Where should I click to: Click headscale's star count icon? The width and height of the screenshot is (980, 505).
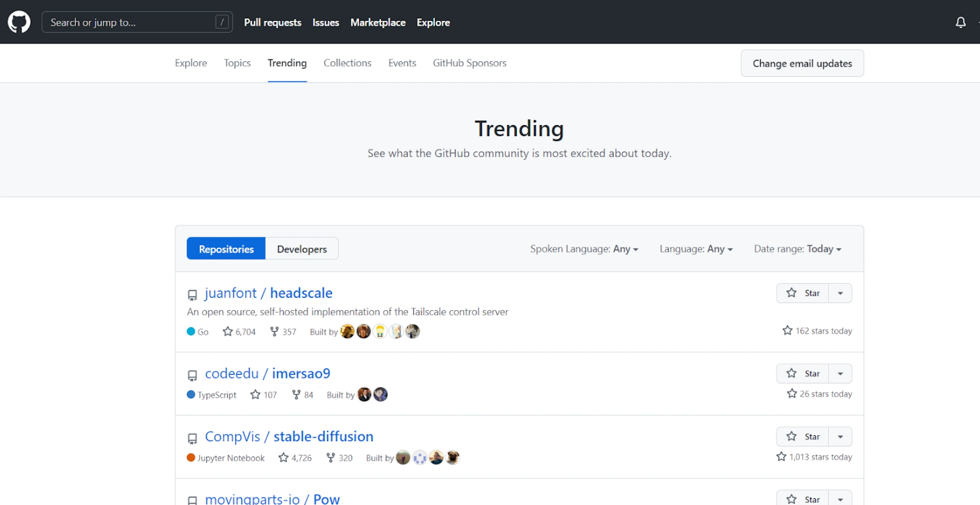point(227,331)
